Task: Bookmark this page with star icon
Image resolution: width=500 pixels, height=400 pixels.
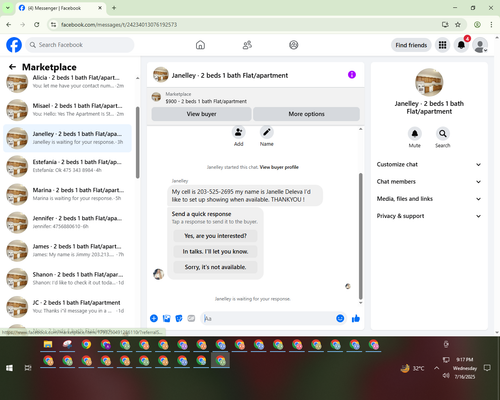Action: [x=458, y=24]
